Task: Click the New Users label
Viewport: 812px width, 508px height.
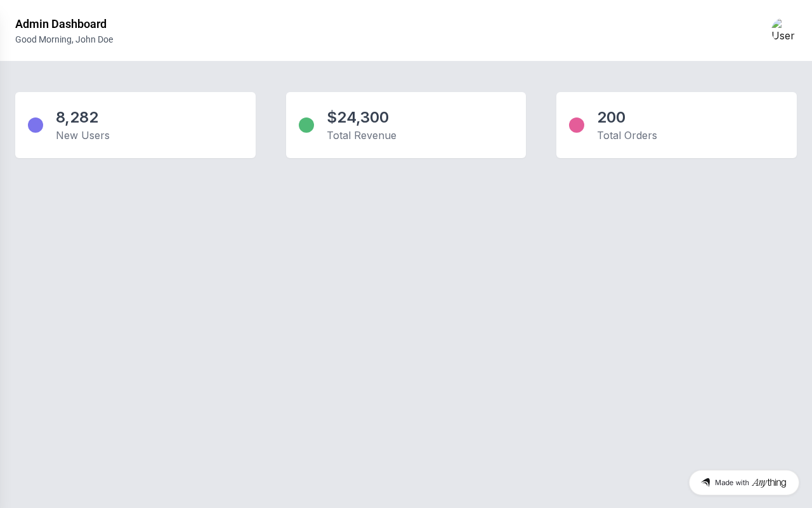Action: pyautogui.click(x=82, y=135)
